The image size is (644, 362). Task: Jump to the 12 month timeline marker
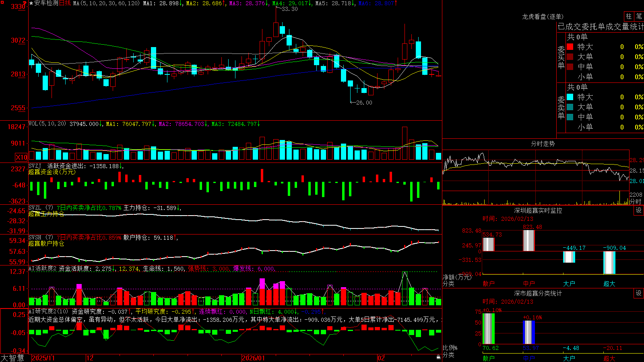90,358
